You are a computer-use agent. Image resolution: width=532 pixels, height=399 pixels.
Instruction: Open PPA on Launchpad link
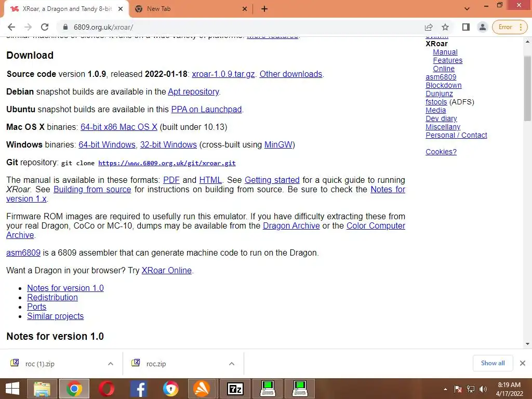pyautogui.click(x=206, y=109)
